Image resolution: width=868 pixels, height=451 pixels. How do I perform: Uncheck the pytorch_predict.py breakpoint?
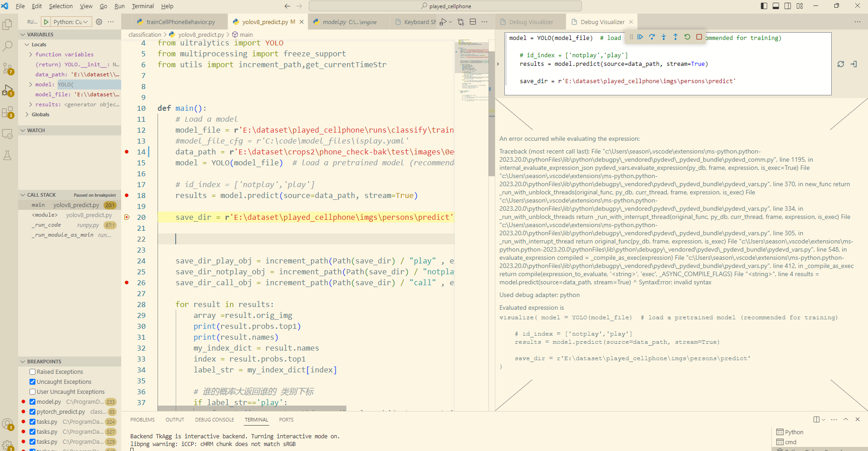click(x=33, y=411)
